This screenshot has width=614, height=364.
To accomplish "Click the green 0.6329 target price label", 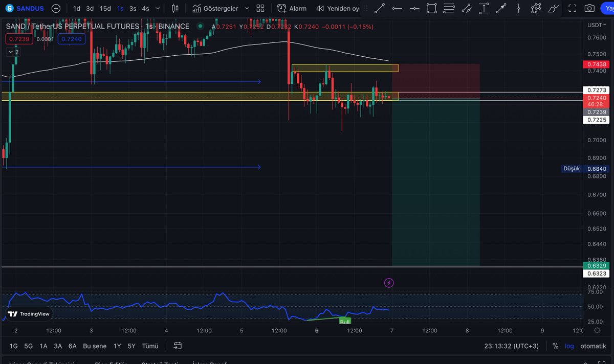I will 597,266.
